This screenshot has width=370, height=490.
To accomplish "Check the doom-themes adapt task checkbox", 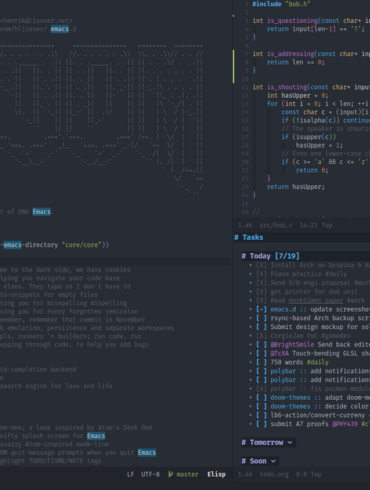I will point(262,398).
